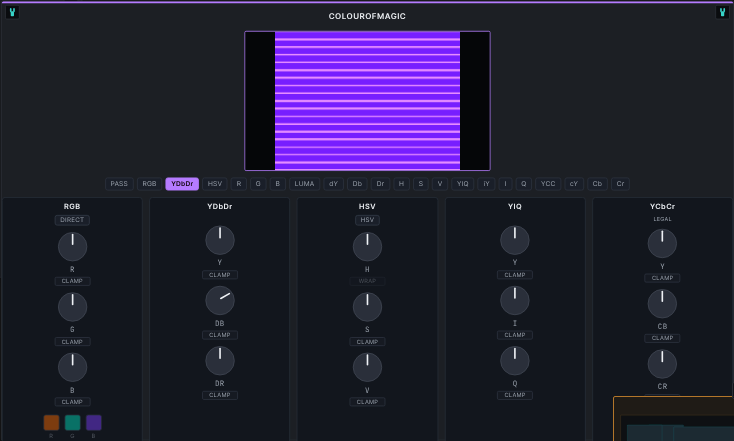734x441 pixels.
Task: Show the Cr channel view
Action: point(620,184)
